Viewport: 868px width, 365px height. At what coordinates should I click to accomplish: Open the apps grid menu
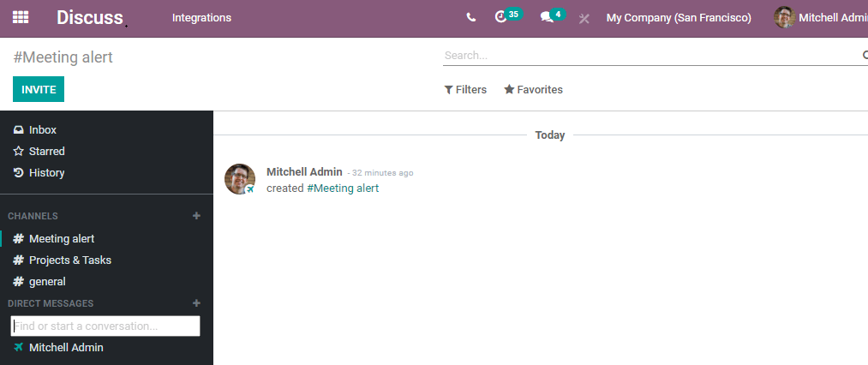coord(21,17)
